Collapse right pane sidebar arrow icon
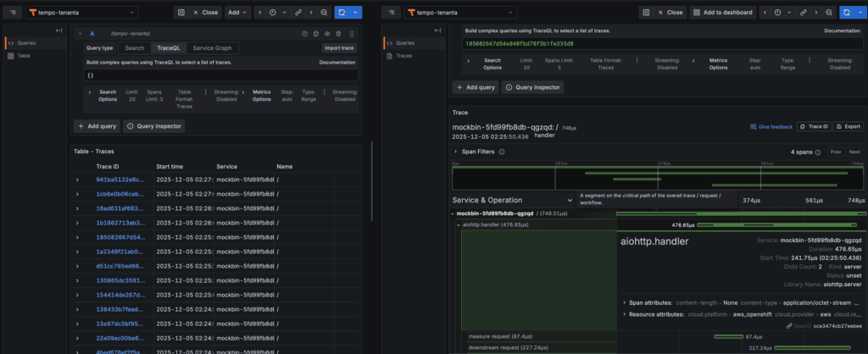 click(x=438, y=30)
